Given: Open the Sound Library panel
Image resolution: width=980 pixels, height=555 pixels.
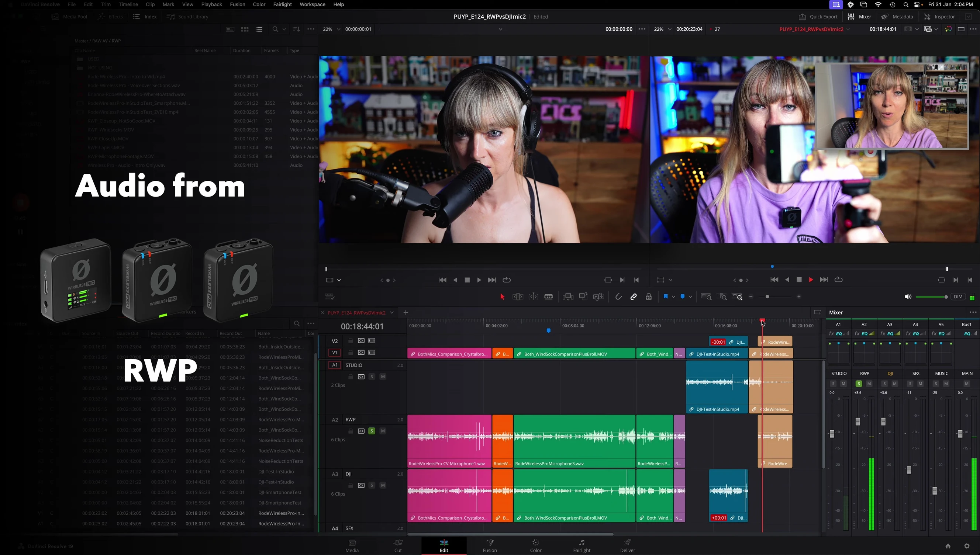Looking at the screenshot, I should click(187, 17).
